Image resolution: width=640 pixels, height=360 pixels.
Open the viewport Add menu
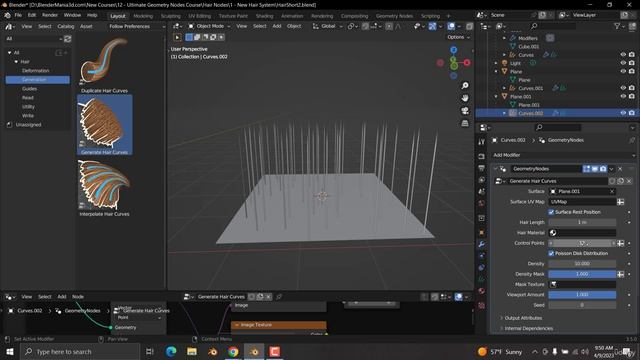(277, 26)
